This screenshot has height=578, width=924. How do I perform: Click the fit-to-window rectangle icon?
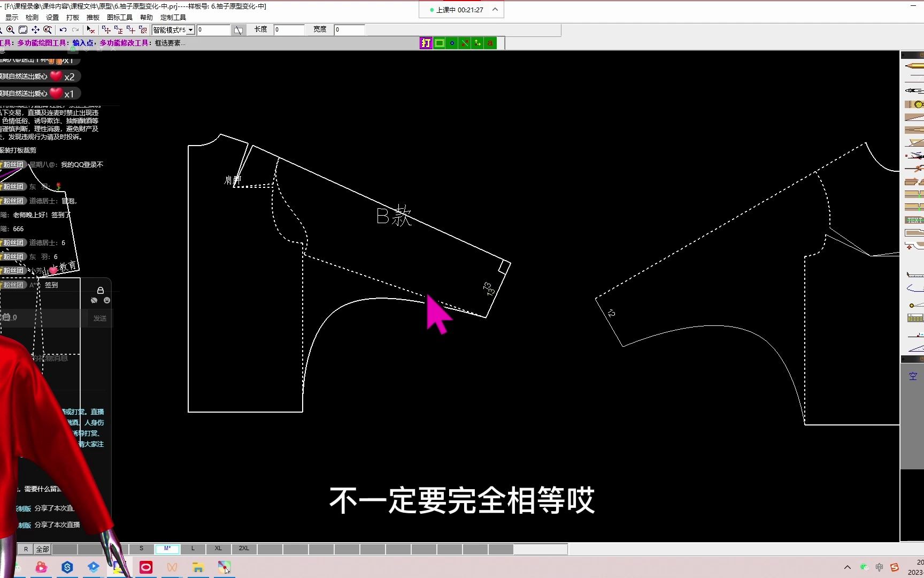coord(23,30)
